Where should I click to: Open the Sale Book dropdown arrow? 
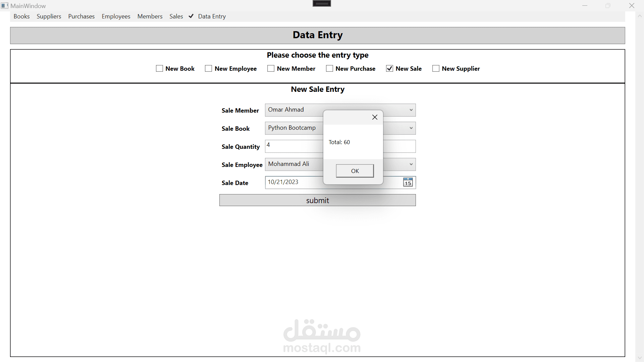[x=411, y=128]
